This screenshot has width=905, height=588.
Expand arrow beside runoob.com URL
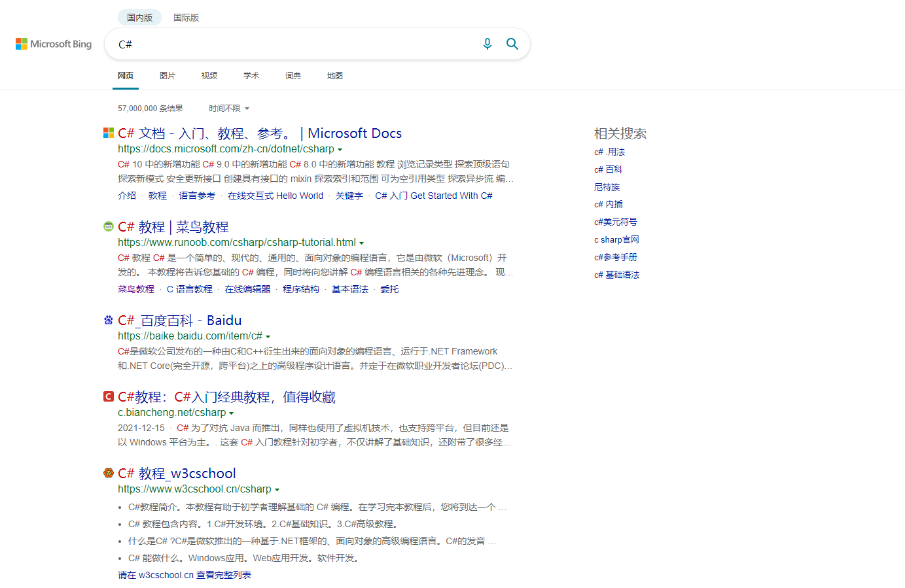[x=361, y=243]
